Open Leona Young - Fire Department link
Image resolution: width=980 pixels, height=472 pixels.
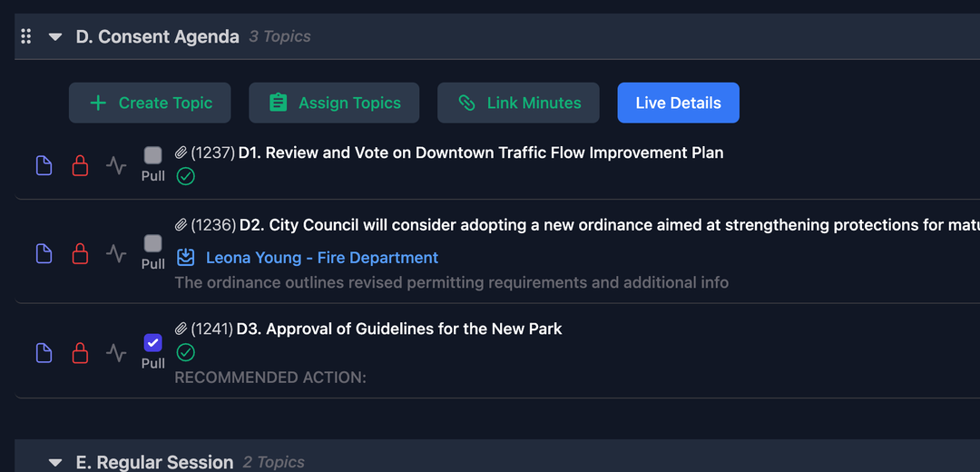321,258
